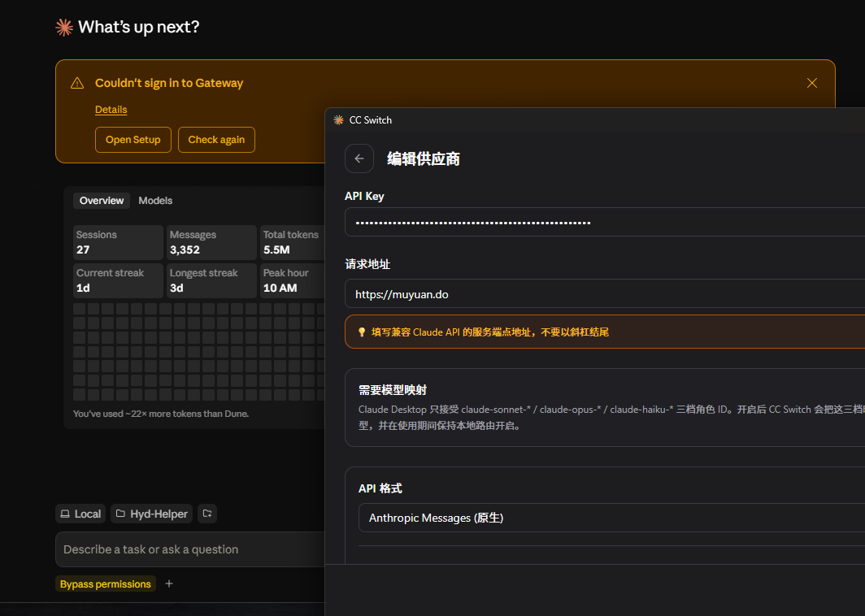Click the Total tokens 5.5M stat card
This screenshot has width=865, height=616.
pos(293,242)
